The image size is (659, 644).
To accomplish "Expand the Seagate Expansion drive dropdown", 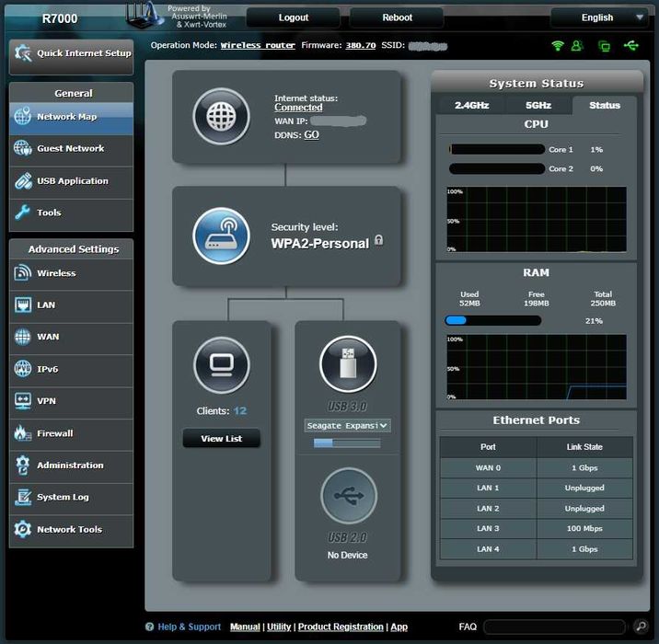I will [348, 425].
